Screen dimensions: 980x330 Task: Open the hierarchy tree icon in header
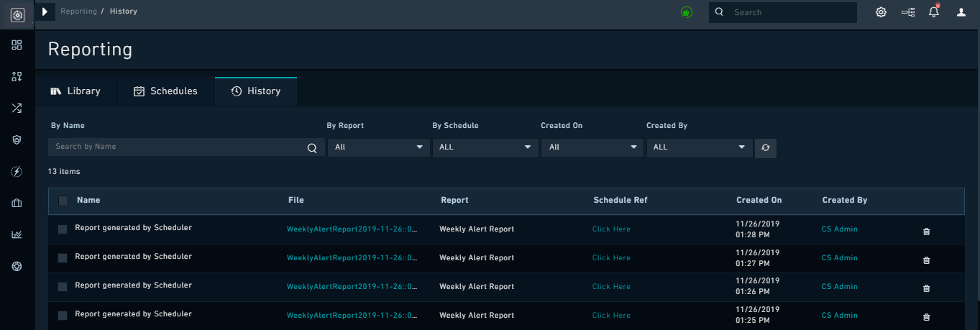908,12
